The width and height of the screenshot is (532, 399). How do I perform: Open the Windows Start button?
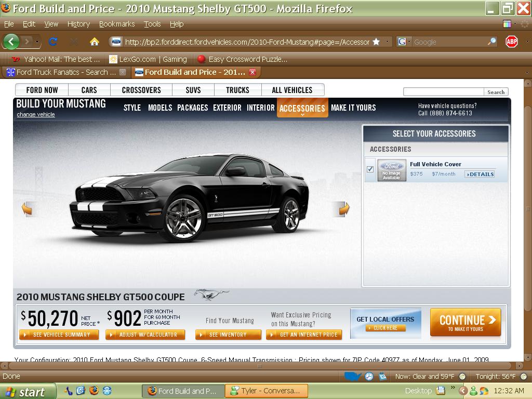pos(27,391)
